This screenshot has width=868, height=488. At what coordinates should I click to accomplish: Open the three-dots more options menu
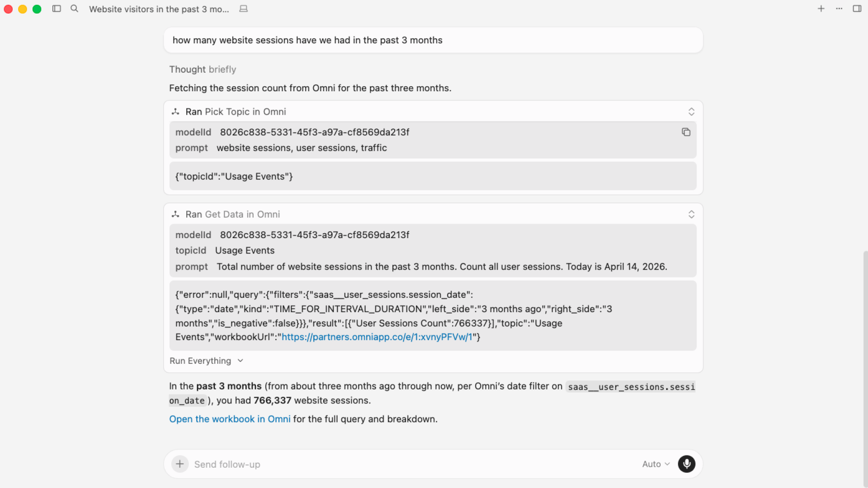(839, 9)
